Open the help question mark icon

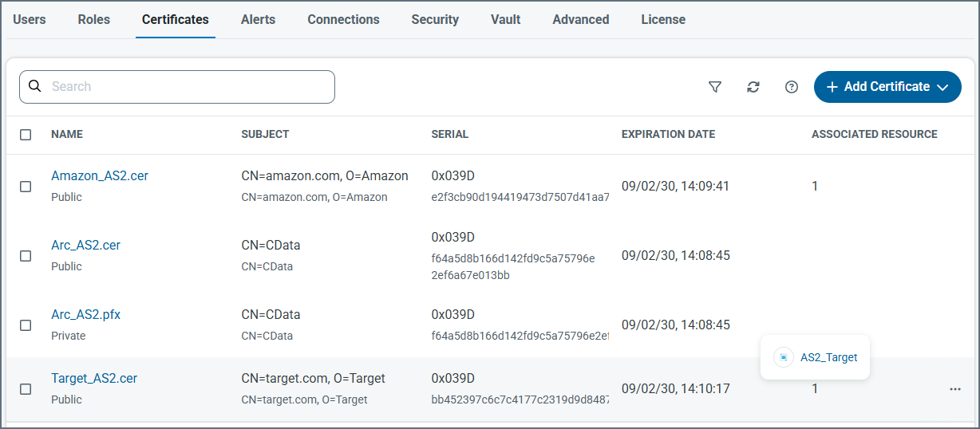click(792, 87)
